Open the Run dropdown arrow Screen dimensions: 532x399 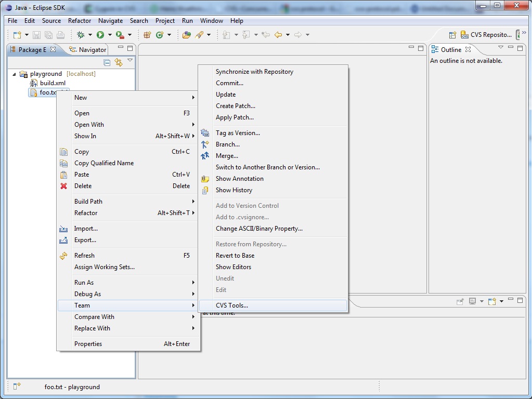(x=110, y=35)
